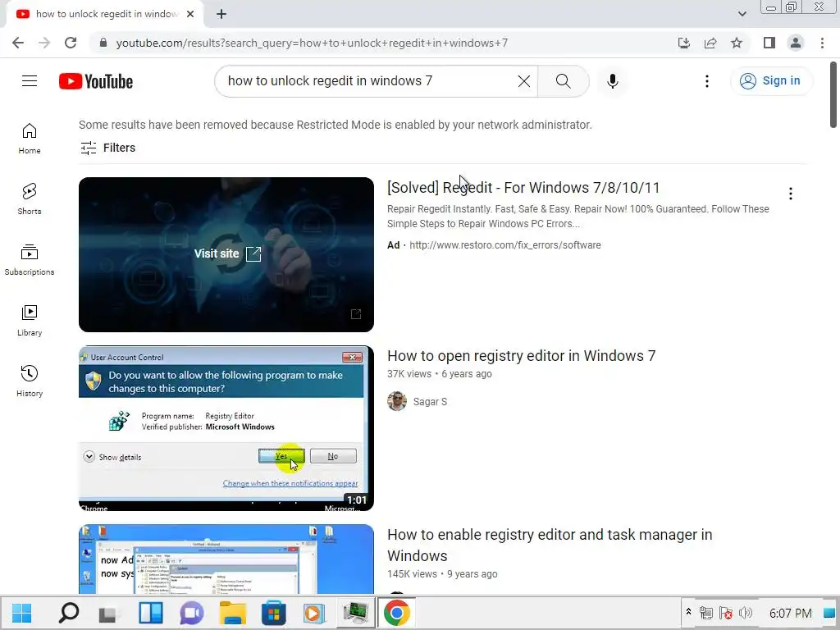Open the tab search dropdown chevron

coord(742,14)
